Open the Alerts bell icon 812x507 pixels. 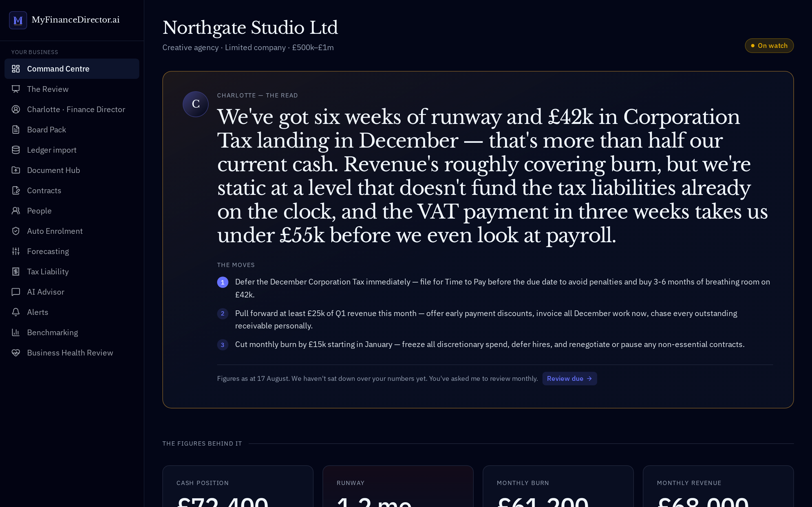coord(16,312)
